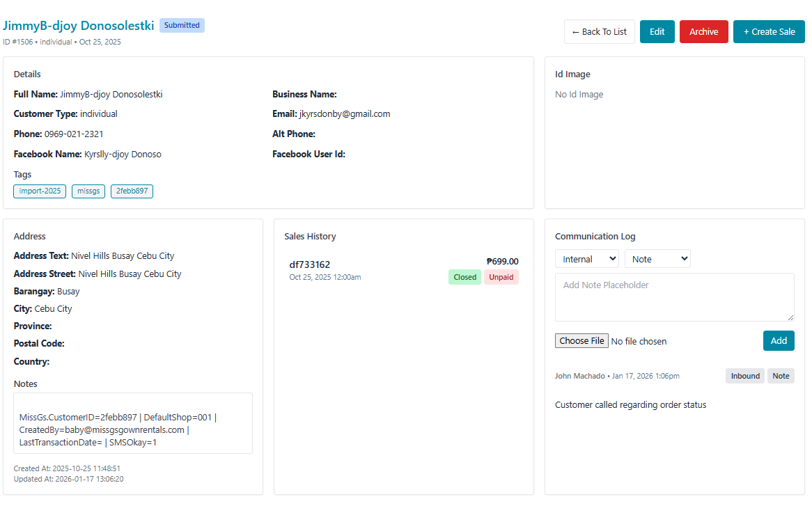Screen dimensions: 812x506
Task: Open the Internal visibility dropdown
Action: pos(586,259)
